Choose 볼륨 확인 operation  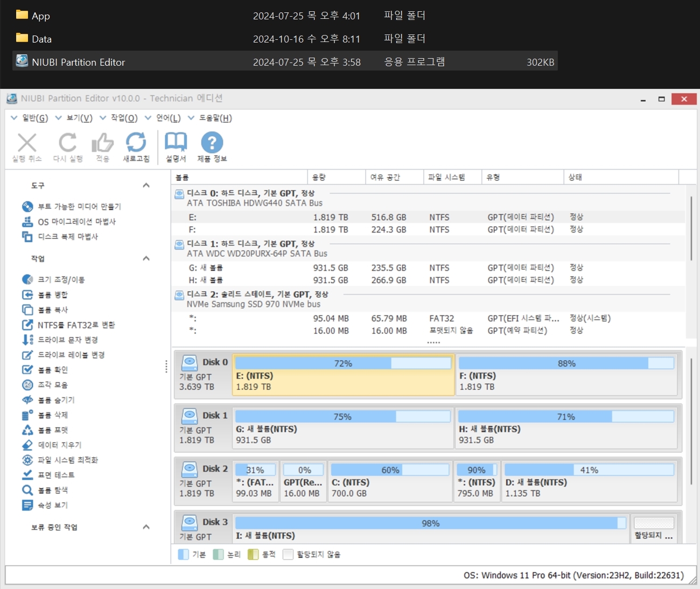point(45,370)
